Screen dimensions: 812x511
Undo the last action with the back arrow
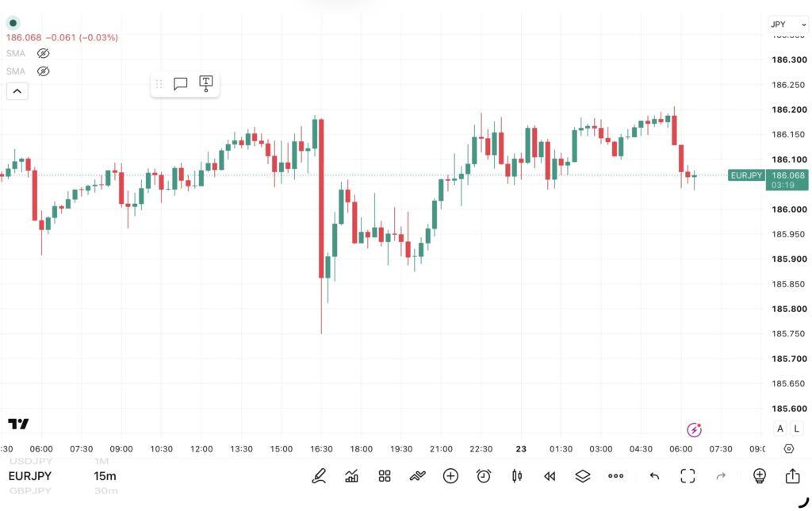click(654, 476)
